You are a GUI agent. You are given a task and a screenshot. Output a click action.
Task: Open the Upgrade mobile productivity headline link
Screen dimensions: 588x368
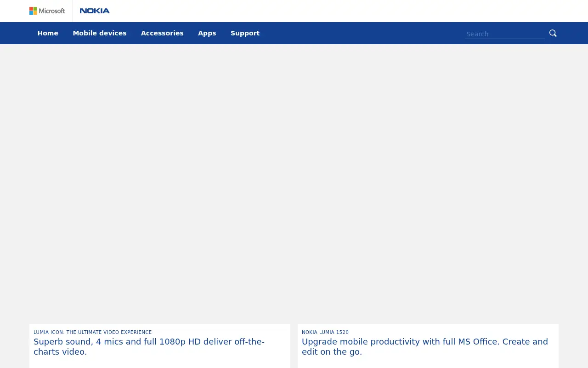click(425, 347)
